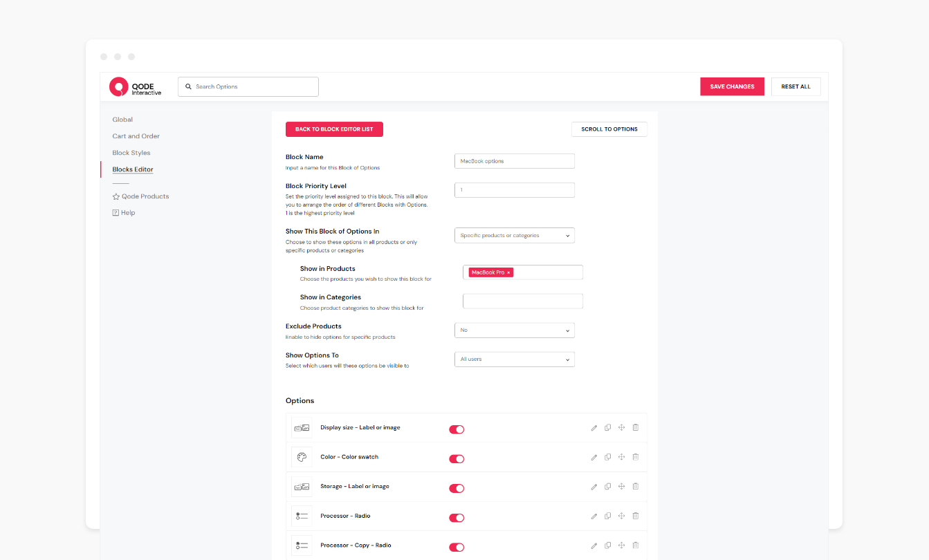Click the Processor - Radio type icon
Viewport: 929px width, 560px height.
coord(302,516)
